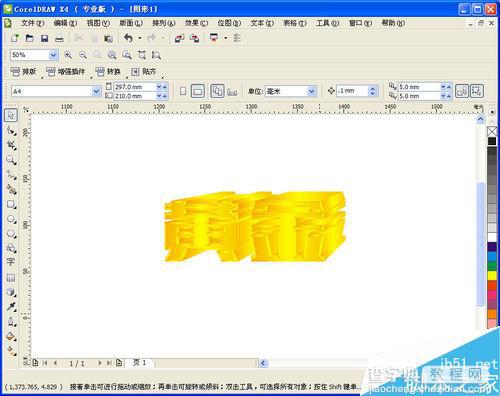Select the Freehand curve tool
Screen dimensions: 500x396
[11, 175]
